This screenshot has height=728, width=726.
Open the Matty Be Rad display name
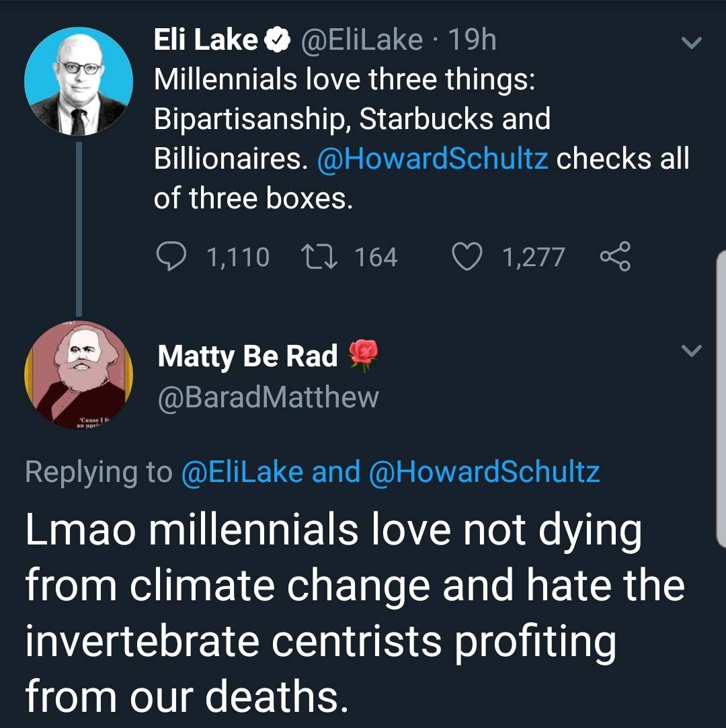(x=247, y=356)
